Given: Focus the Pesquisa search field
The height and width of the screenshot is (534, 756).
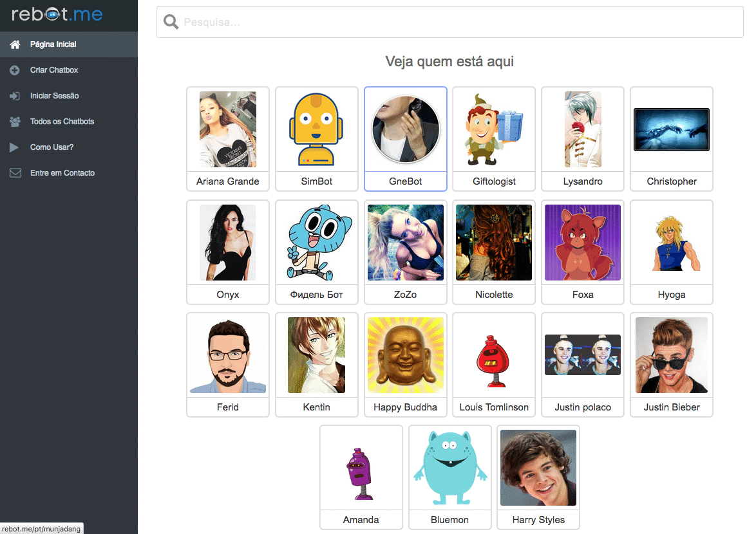Looking at the screenshot, I should [450, 22].
